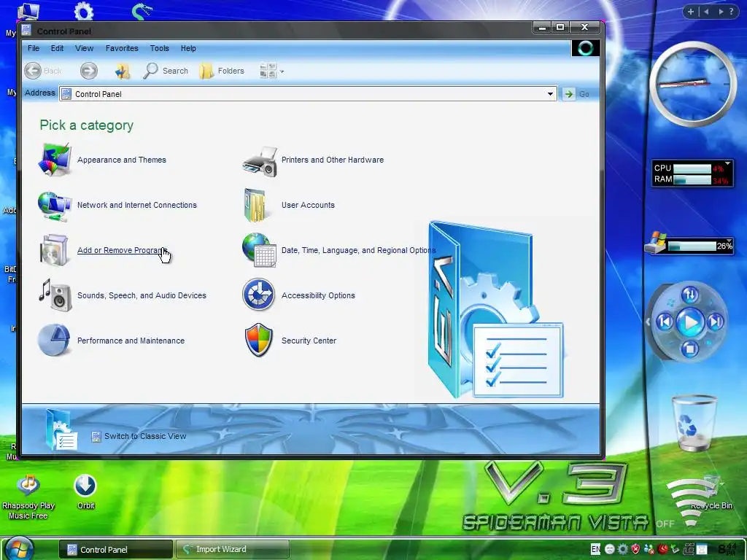
Task: Click the RAM usage bar in the gadget
Action: (692, 180)
